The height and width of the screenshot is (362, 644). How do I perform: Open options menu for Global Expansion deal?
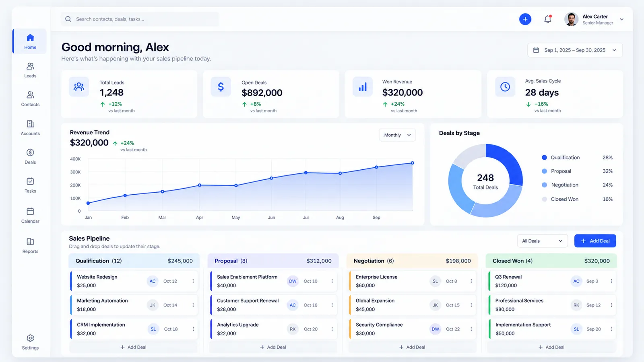pyautogui.click(x=471, y=305)
